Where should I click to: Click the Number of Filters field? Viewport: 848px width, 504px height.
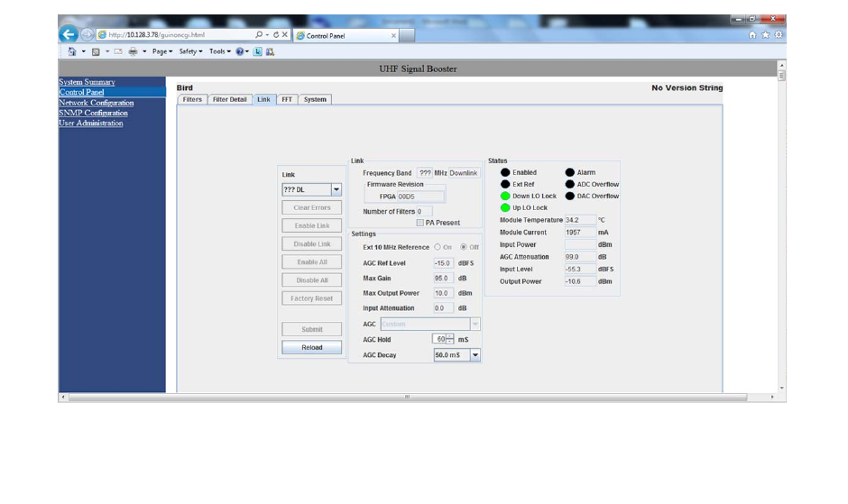tap(424, 212)
